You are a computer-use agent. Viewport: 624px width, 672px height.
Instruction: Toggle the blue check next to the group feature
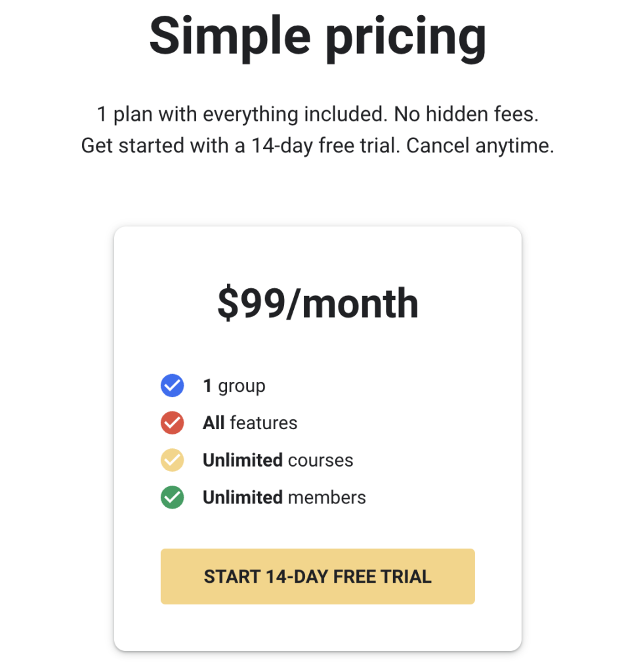[x=172, y=385]
